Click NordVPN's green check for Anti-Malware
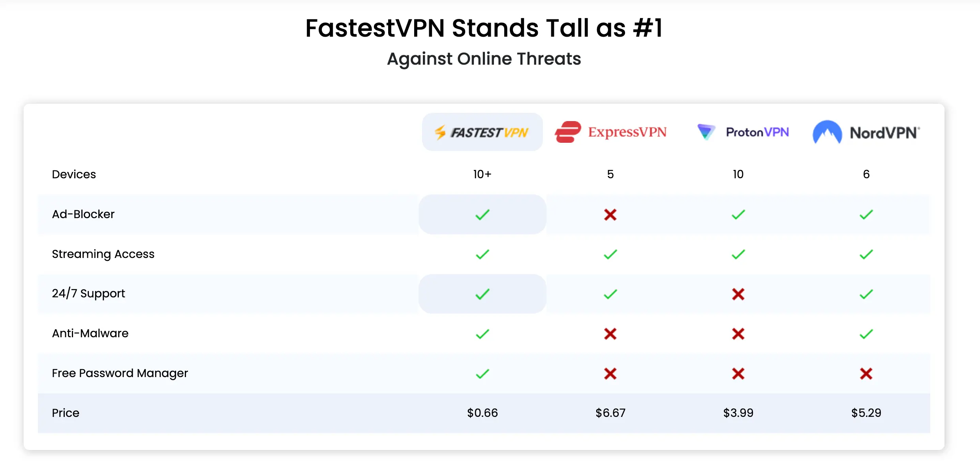980x467 pixels. tap(866, 334)
